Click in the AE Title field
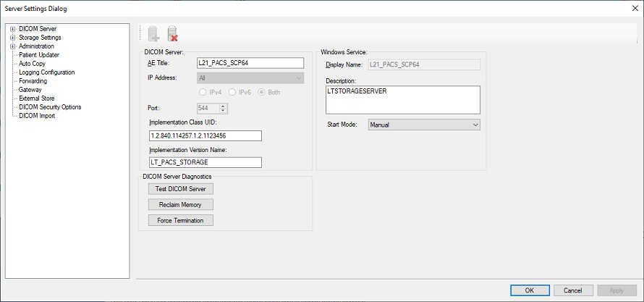This screenshot has width=644, height=302. tap(250, 63)
